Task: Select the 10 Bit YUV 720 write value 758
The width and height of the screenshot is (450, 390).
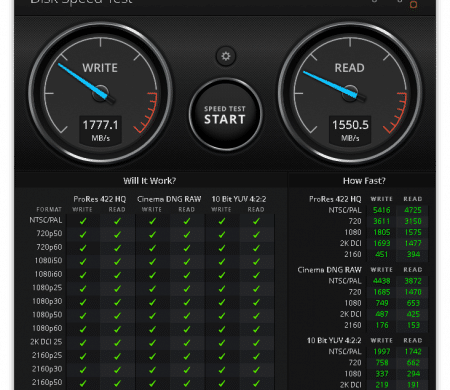Action: 382,362
